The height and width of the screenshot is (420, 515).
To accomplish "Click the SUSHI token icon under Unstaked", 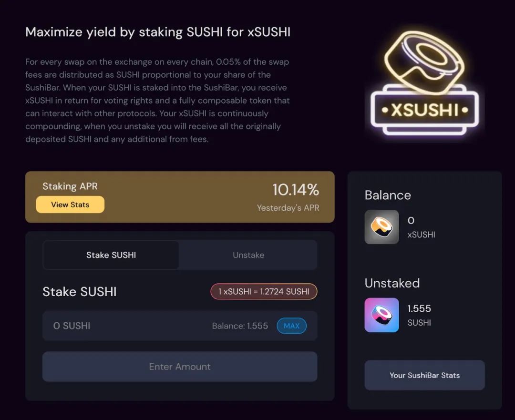I will 381,315.
